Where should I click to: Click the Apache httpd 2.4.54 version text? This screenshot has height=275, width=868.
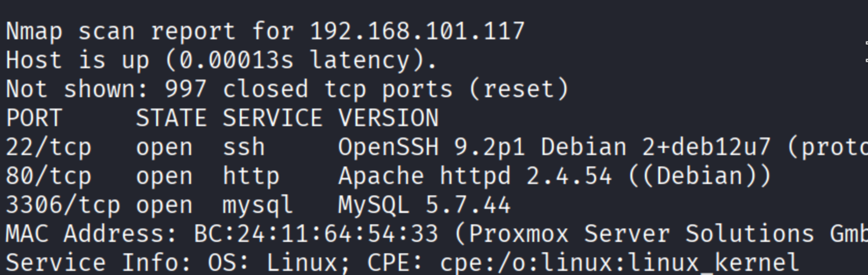475,176
